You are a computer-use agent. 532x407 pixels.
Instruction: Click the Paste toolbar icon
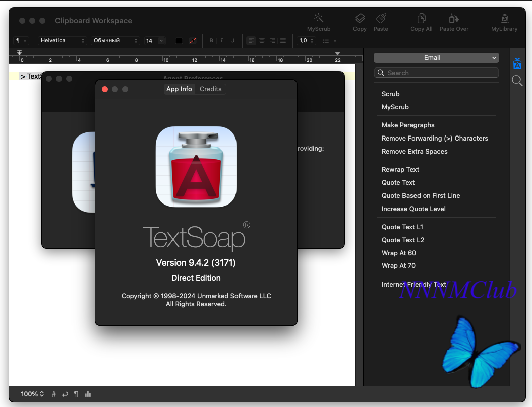point(381,18)
